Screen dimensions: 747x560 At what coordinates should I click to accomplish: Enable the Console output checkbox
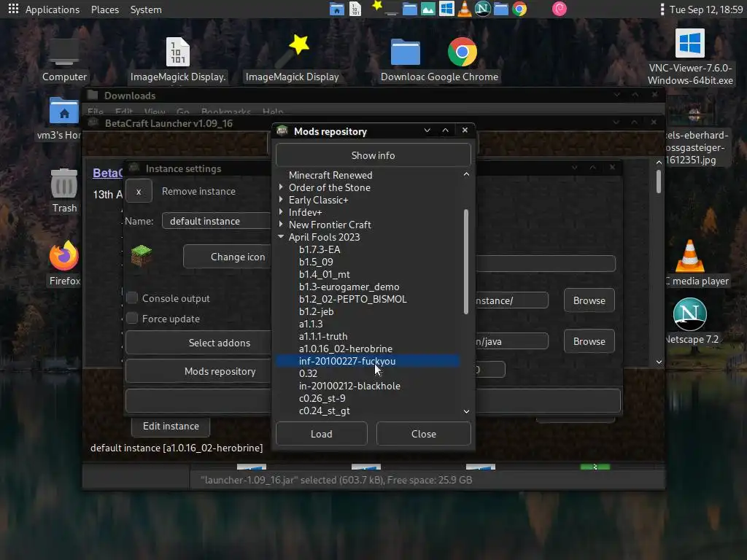[x=132, y=298]
